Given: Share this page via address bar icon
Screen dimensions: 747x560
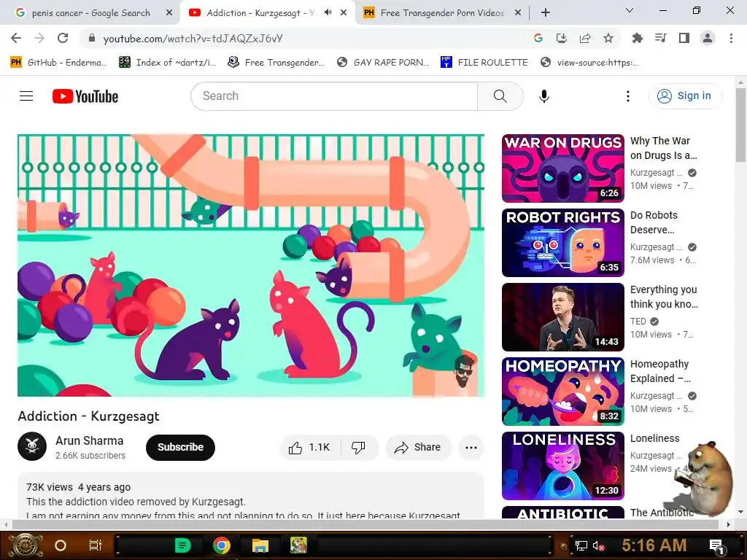Looking at the screenshot, I should (x=584, y=38).
